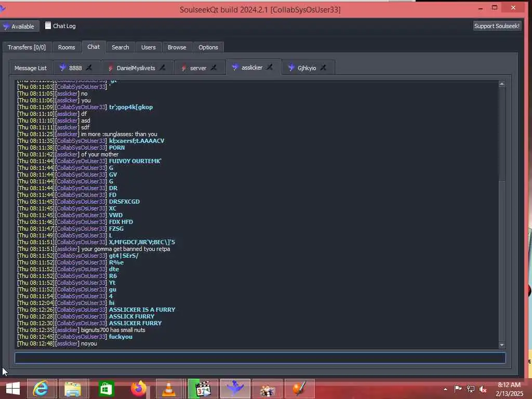Close the DanielMyslivets chat tab
The width and height of the screenshot is (532, 399).
point(163,68)
